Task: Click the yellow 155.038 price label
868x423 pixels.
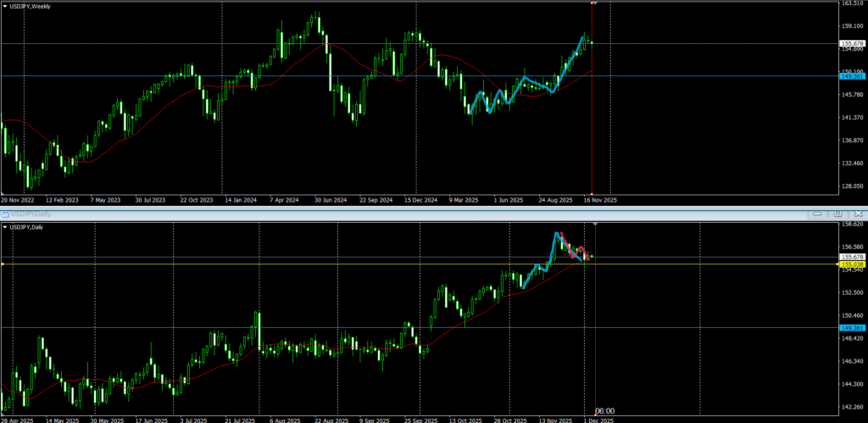Action: tap(850, 264)
